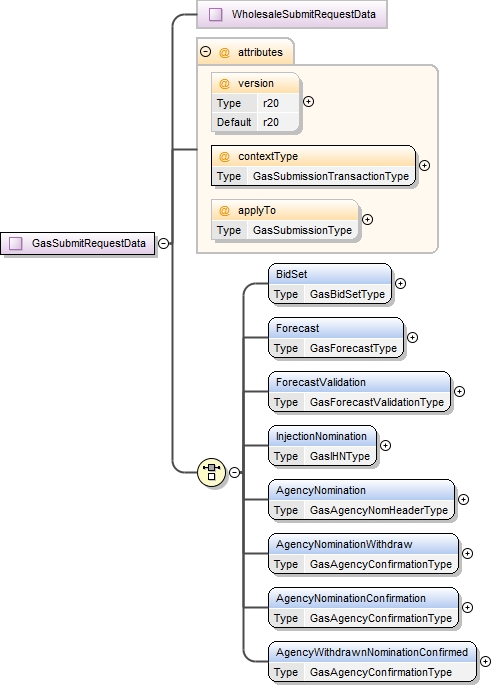This screenshot has width=493, height=687.
Task: Click the GasSubmissionTransactionType type value
Action: point(331,177)
